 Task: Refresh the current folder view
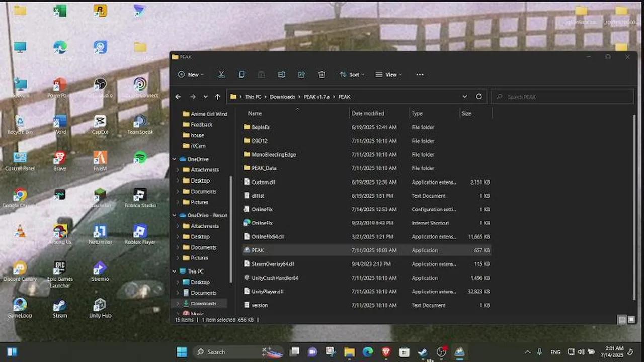tap(479, 97)
